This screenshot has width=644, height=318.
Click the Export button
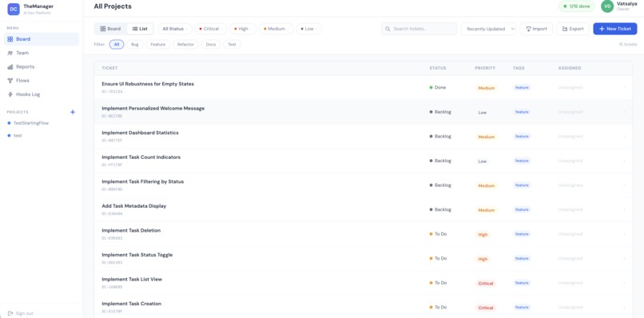tap(573, 29)
